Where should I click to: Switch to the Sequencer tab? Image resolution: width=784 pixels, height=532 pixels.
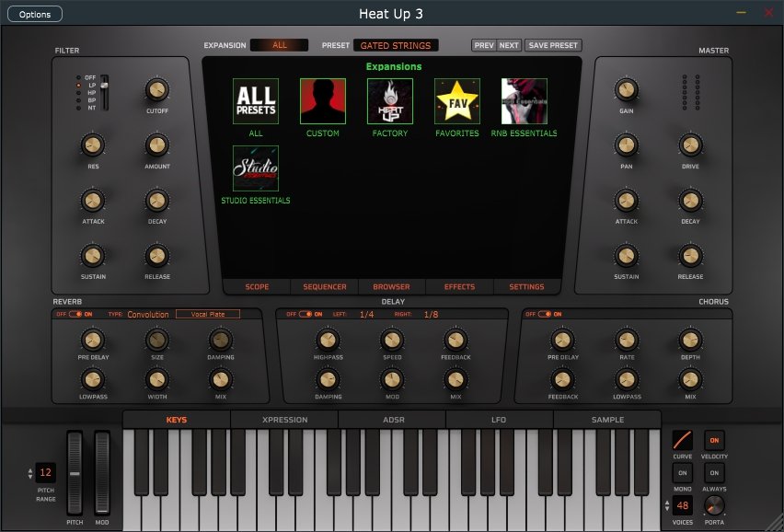click(325, 286)
